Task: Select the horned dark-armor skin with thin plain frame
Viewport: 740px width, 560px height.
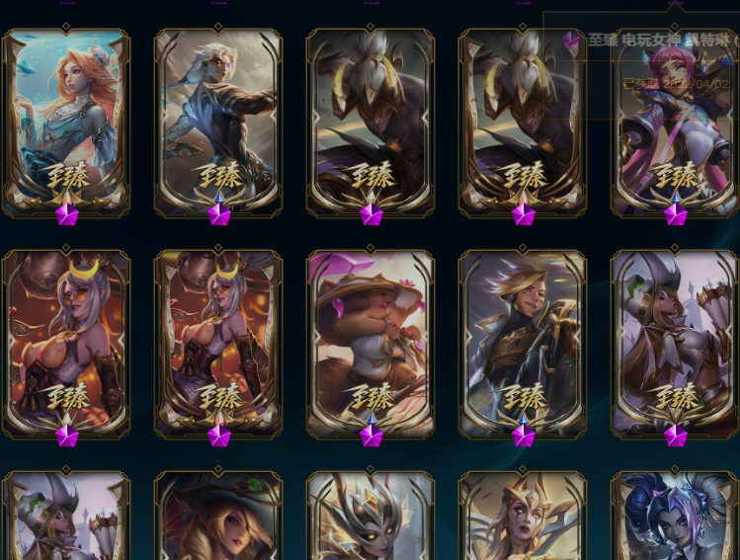Action: pyautogui.click(x=370, y=121)
